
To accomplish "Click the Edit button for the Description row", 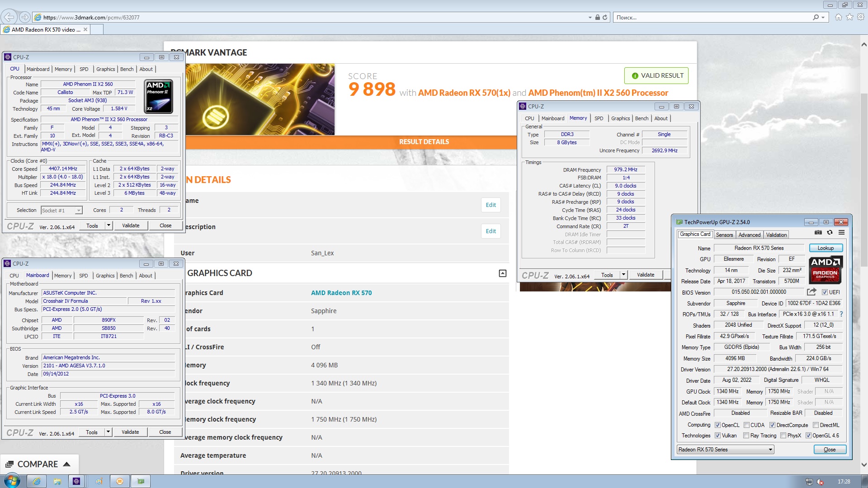I will coord(491,231).
